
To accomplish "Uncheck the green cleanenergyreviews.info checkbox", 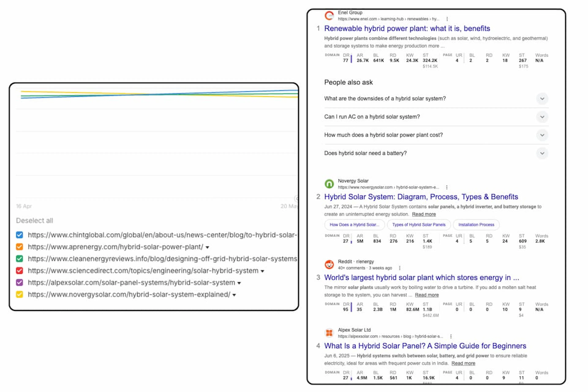I will [19, 259].
